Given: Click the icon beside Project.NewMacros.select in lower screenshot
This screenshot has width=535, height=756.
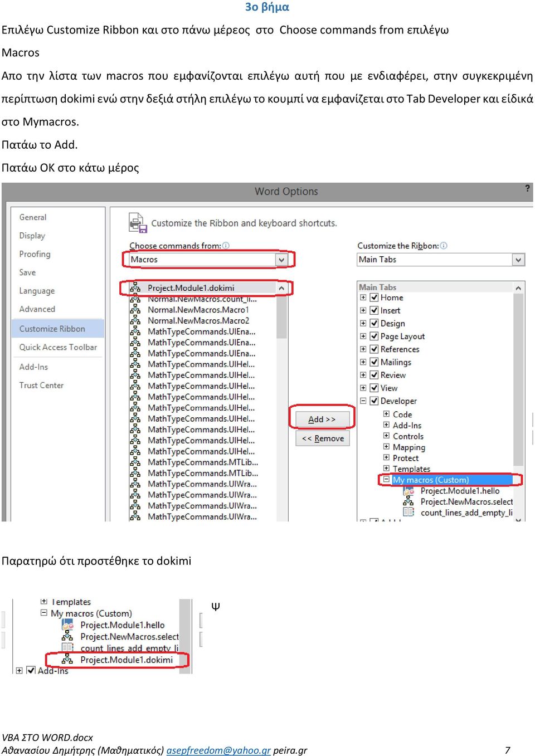Looking at the screenshot, I should tap(67, 636).
